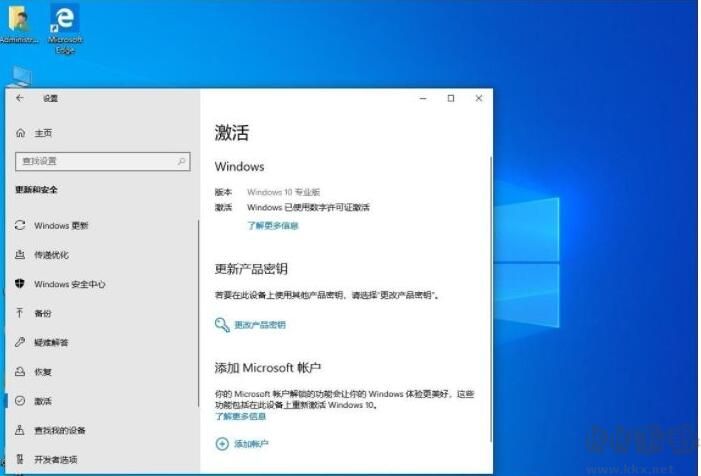This screenshot has height=476, width=701.
Task: Click the content pane vertical scrollbar
Action: click(491, 299)
